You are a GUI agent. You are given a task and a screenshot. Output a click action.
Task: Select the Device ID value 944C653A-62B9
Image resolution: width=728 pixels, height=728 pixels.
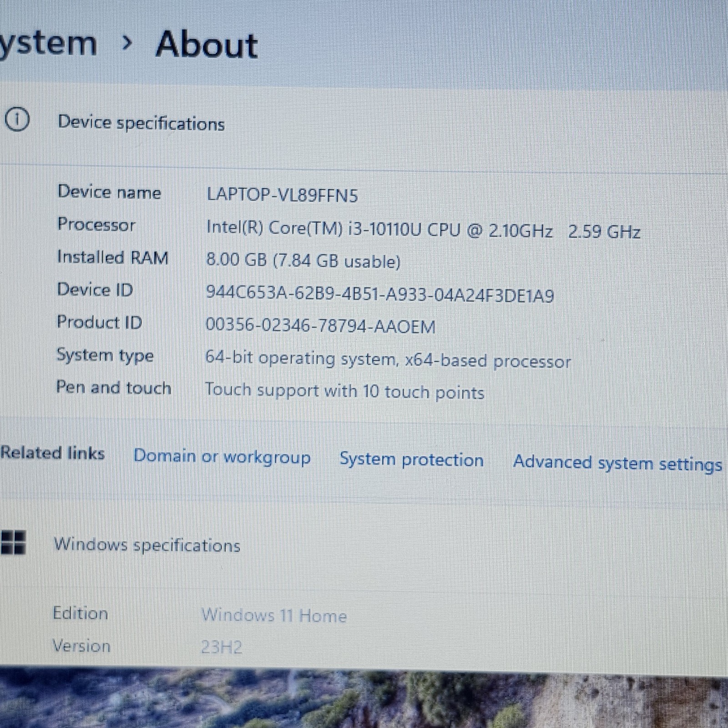click(380, 294)
